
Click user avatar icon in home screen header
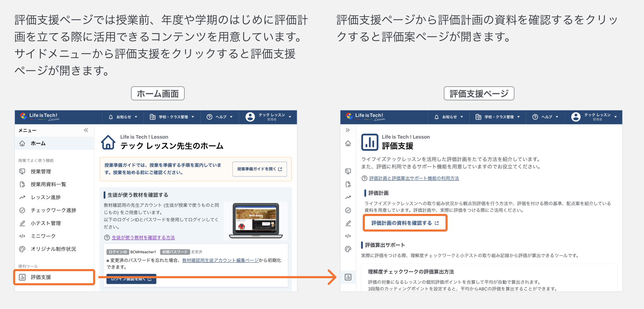[x=250, y=117]
